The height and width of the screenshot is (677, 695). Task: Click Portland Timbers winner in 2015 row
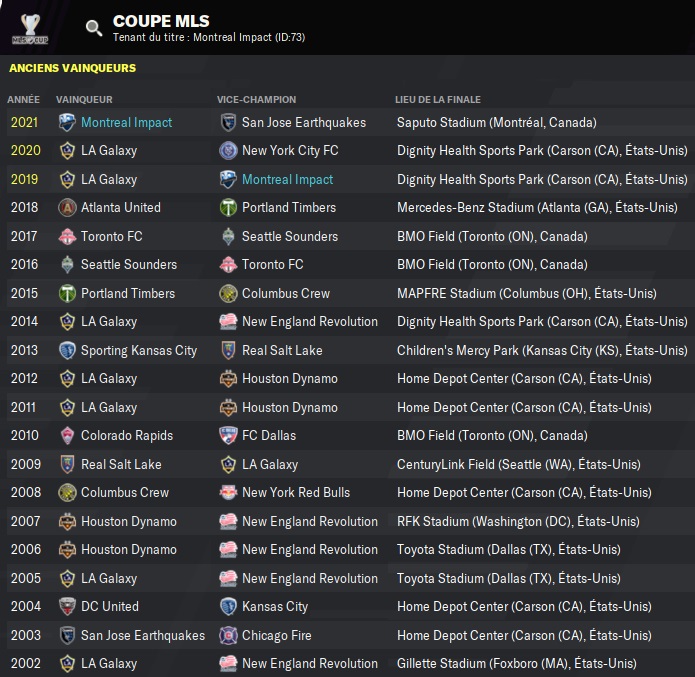coord(128,293)
